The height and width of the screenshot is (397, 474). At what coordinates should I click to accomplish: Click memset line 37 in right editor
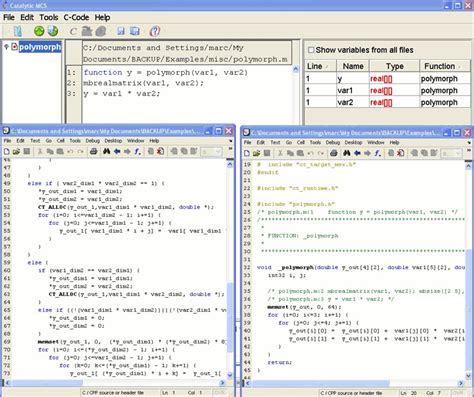pyautogui.click(x=304, y=307)
